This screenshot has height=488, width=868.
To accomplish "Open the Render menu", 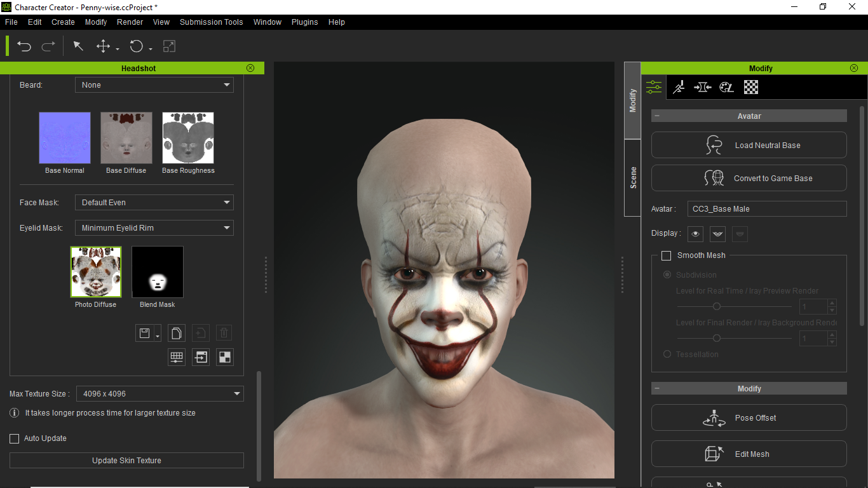I will tap(130, 22).
